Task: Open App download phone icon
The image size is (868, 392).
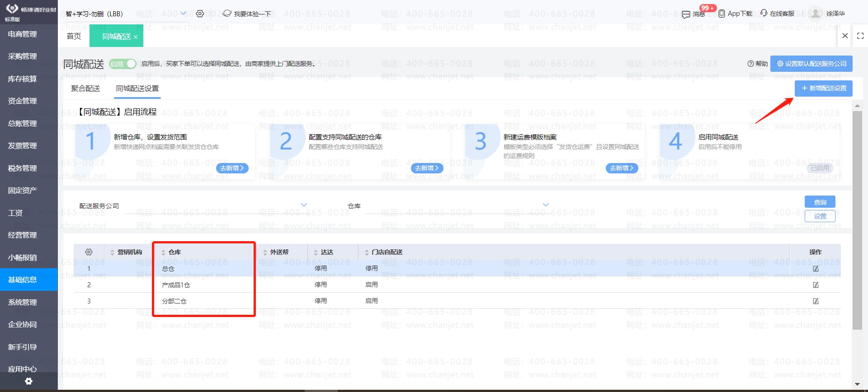Action: coord(722,14)
